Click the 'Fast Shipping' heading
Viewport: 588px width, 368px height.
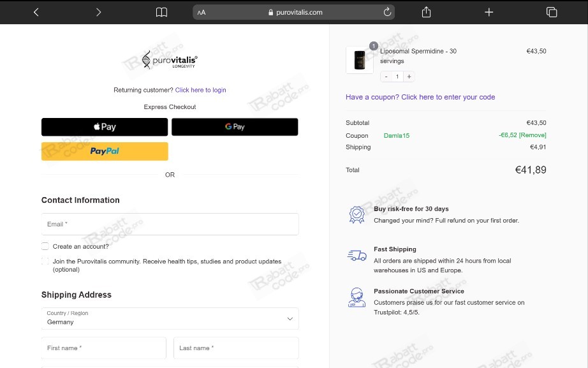point(395,249)
